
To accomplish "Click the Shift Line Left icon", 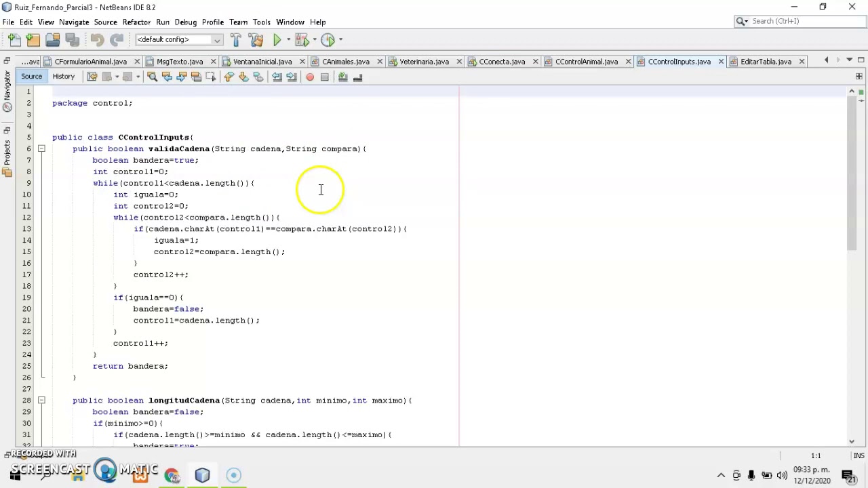I will coord(277,77).
